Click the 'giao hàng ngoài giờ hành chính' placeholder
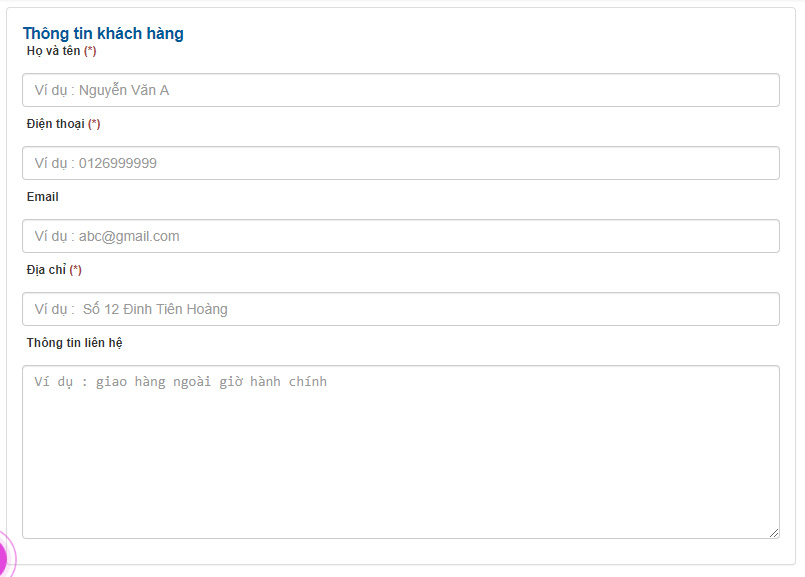The image size is (805, 577). coord(212,382)
